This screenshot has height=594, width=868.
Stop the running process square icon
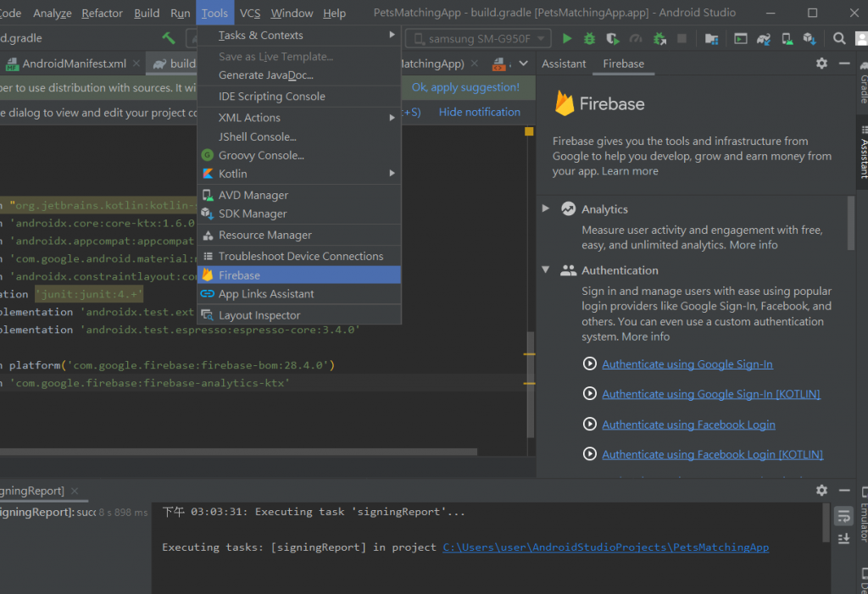pos(682,39)
